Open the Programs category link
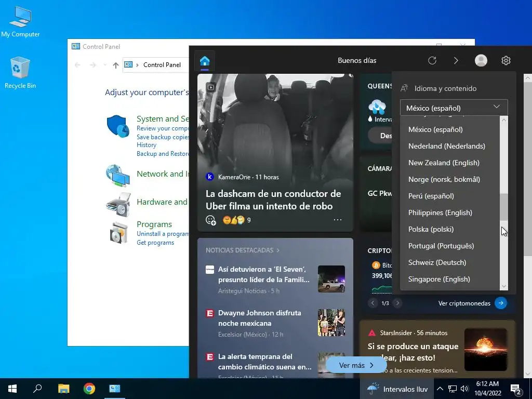Viewport: 532px width, 399px height. coord(154,224)
